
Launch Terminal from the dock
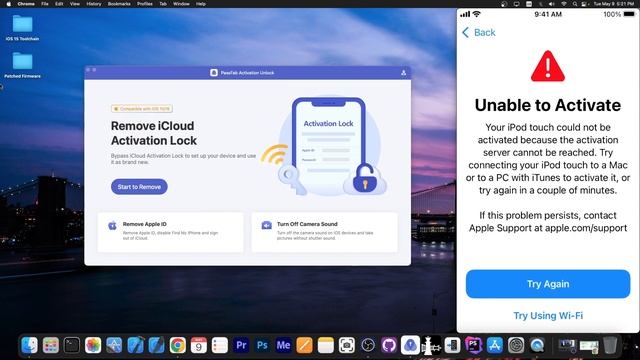tap(72, 345)
